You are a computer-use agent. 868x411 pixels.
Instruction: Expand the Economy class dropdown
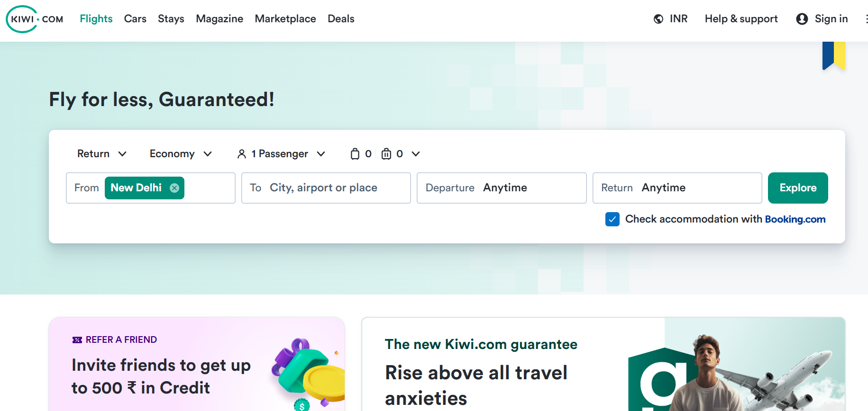[x=181, y=154]
